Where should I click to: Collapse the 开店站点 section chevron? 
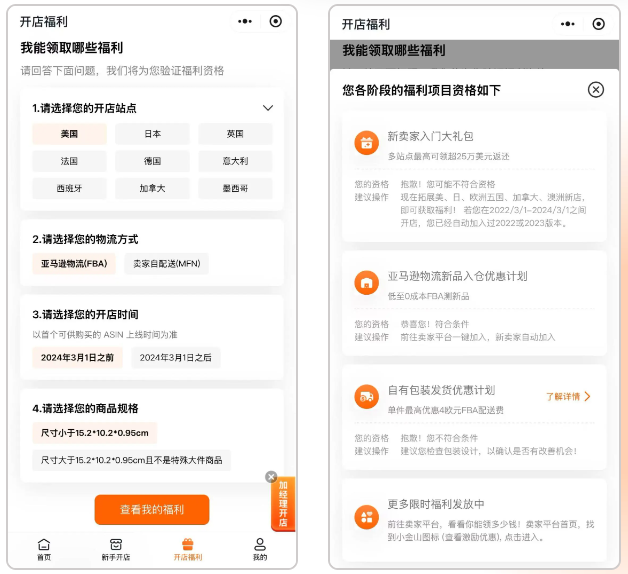click(268, 108)
